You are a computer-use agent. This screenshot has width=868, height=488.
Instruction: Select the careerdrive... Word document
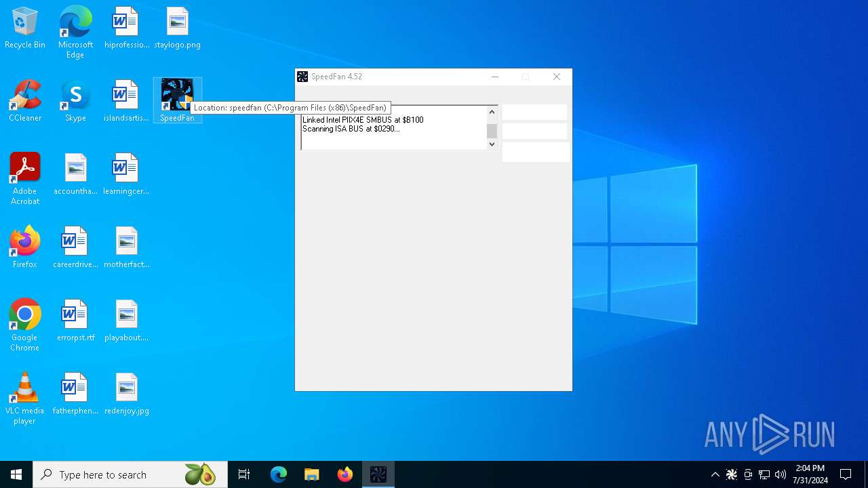click(75, 247)
